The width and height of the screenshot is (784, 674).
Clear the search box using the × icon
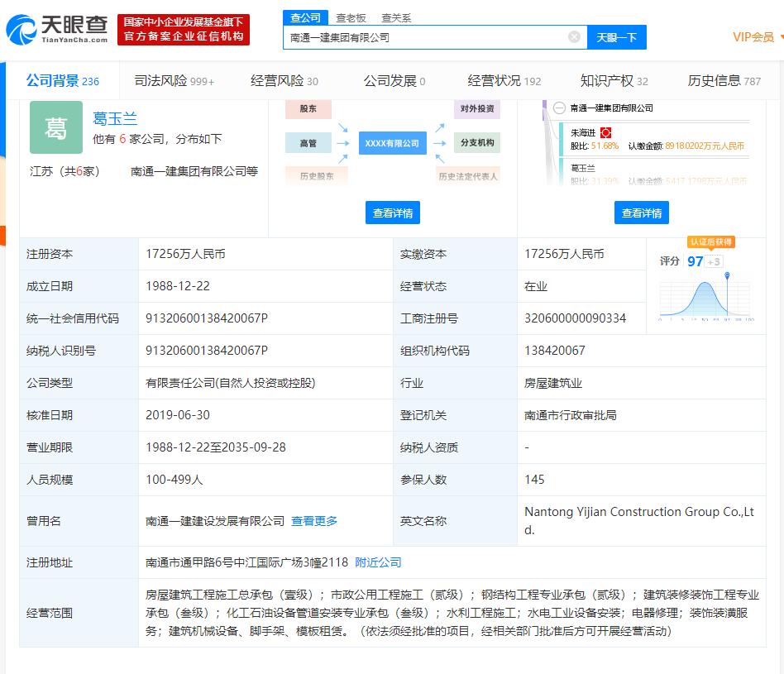pos(573,36)
